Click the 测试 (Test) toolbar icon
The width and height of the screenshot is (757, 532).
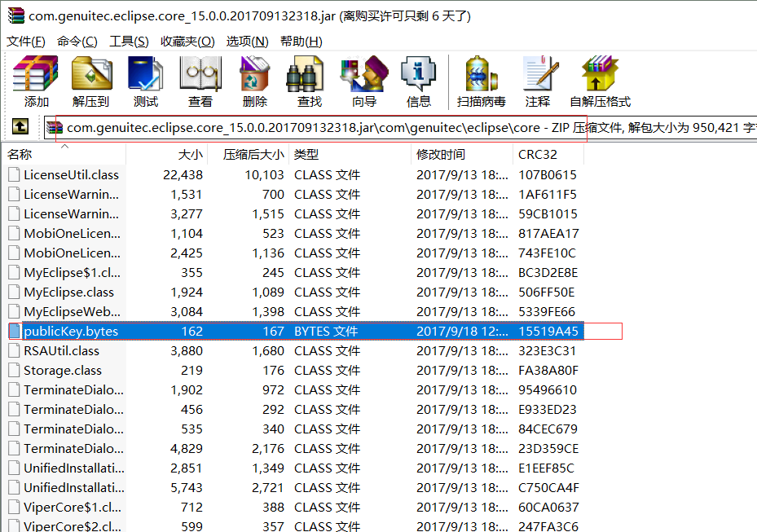point(145,73)
